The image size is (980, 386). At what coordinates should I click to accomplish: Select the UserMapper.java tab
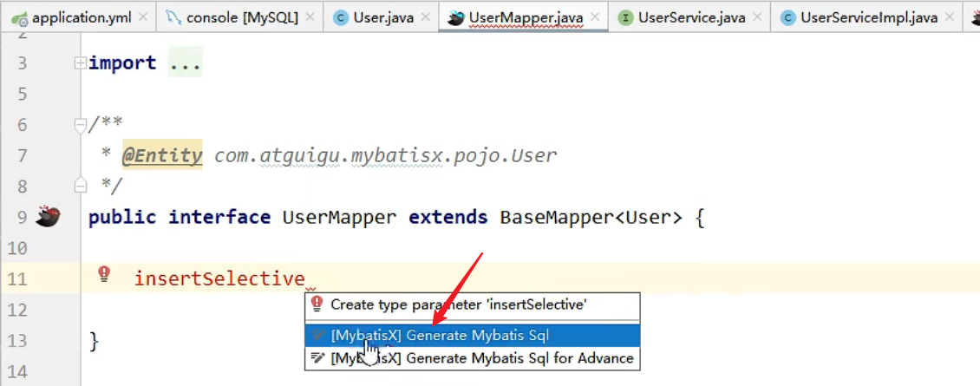(526, 17)
